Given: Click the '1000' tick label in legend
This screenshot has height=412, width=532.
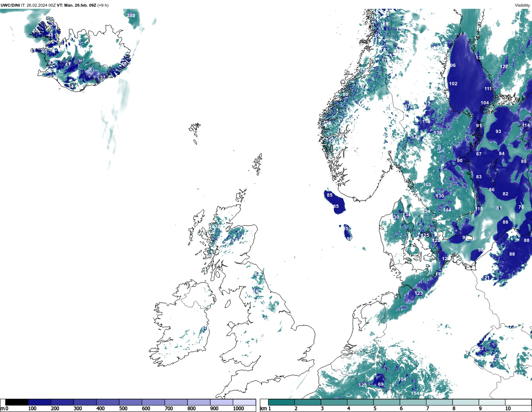Looking at the screenshot, I should coord(239,409).
